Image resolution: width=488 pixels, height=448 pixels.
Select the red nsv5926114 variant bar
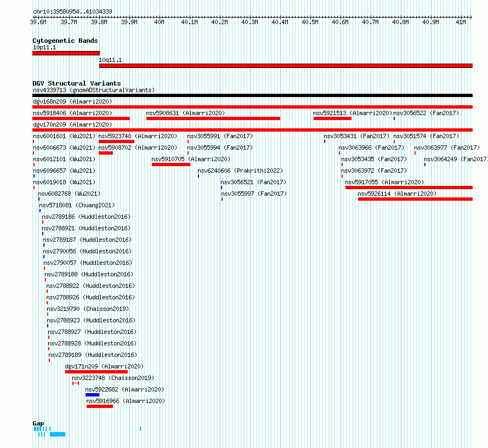coord(415,199)
